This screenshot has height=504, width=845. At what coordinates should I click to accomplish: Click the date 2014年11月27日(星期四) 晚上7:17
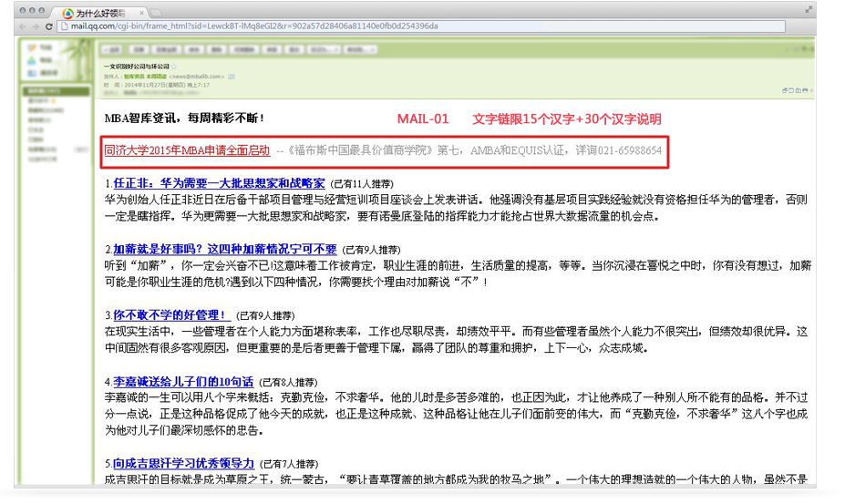coord(167,85)
